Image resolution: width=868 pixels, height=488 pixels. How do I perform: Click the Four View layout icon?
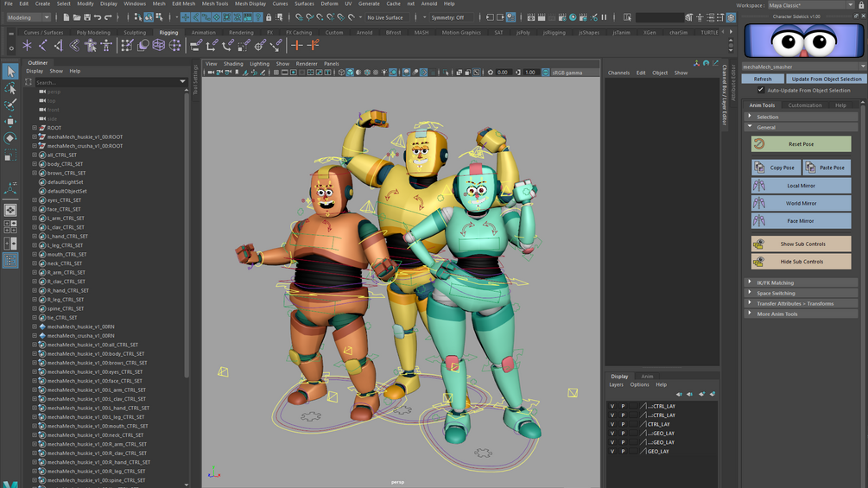[10, 226]
